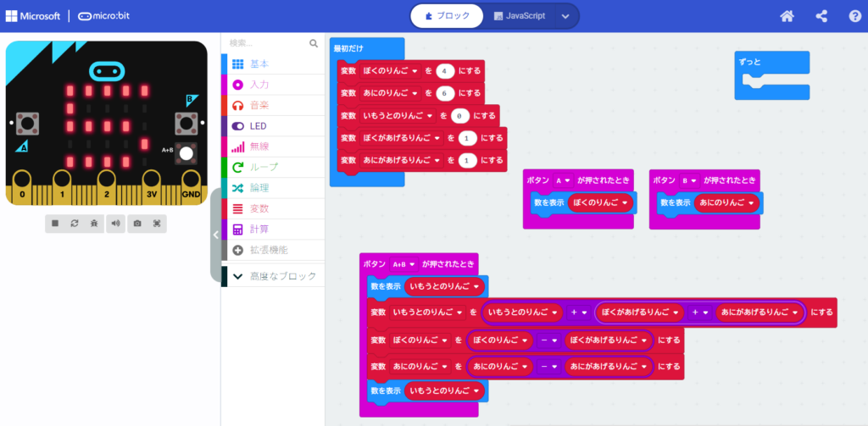The image size is (868, 426).
Task: Open the 論理 block category
Action: [x=273, y=188]
